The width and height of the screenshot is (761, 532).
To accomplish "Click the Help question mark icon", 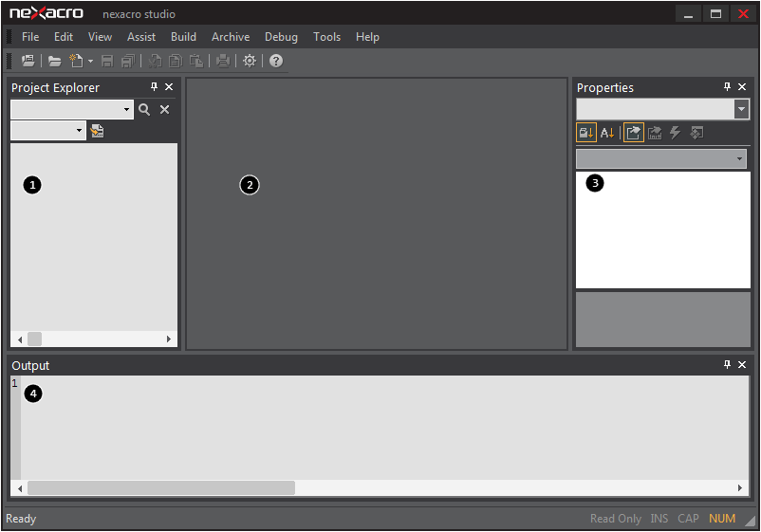I will (276, 61).
